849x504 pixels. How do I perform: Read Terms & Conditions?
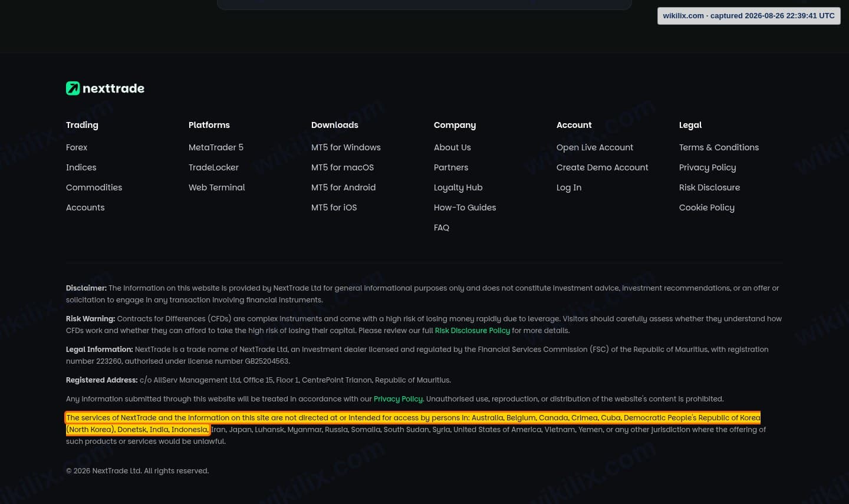(x=719, y=147)
